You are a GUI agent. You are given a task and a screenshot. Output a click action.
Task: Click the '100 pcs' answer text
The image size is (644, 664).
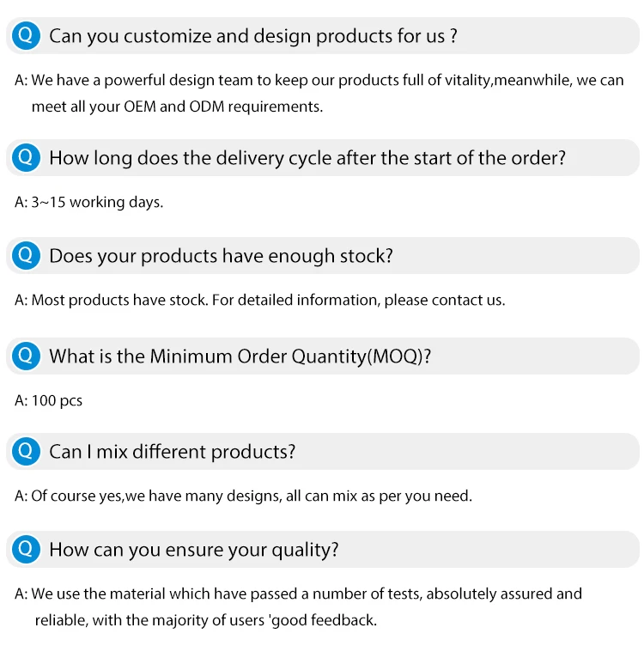pyautogui.click(x=48, y=400)
